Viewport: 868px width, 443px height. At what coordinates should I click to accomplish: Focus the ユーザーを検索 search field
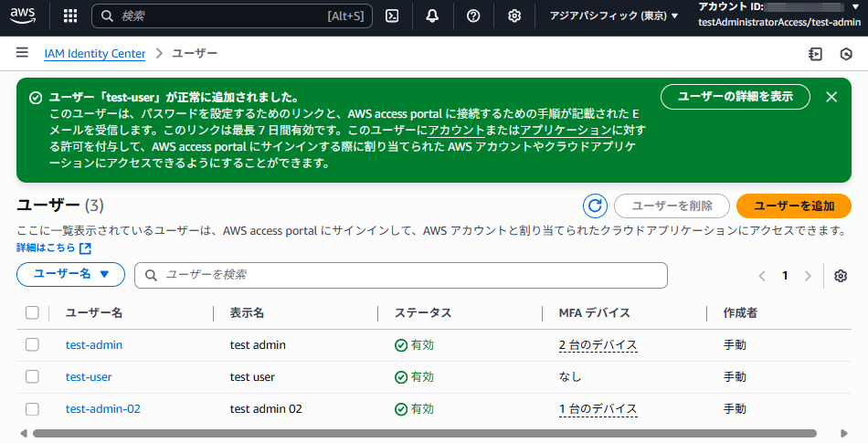(x=401, y=275)
